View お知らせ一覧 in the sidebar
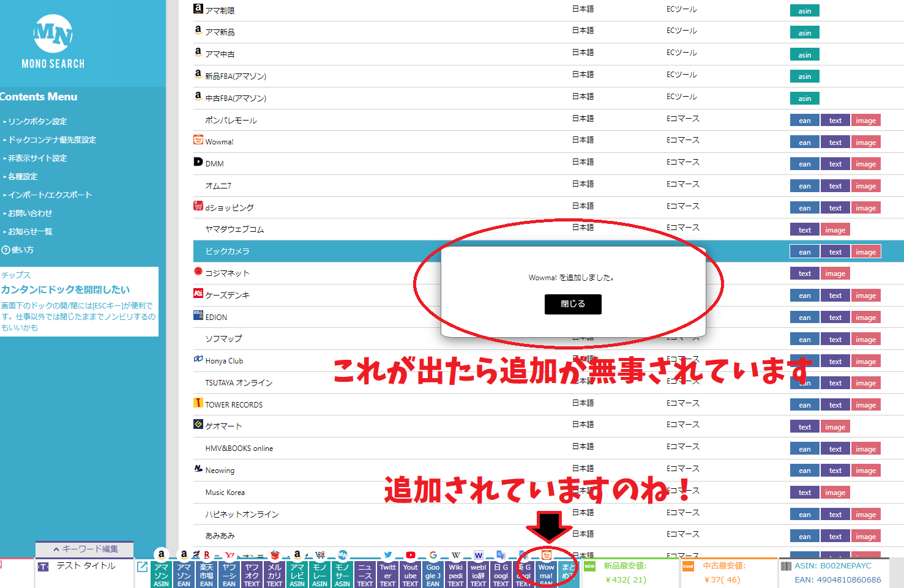Viewport: 904px width, 588px height. coord(30,232)
